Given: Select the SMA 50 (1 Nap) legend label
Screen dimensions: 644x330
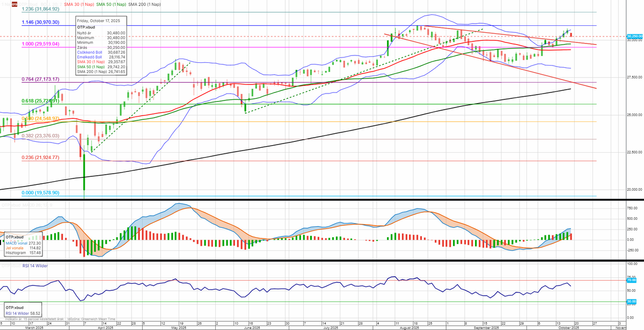Looking at the screenshot, I should click(110, 4).
